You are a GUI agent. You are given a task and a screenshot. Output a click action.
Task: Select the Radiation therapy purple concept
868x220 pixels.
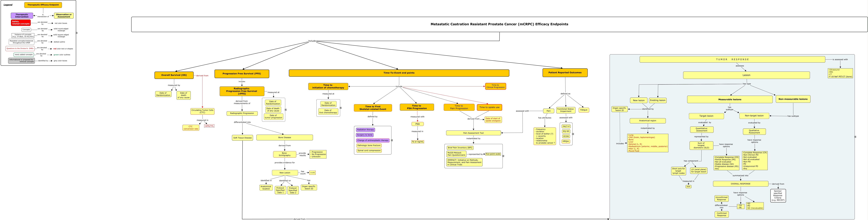[365, 130]
